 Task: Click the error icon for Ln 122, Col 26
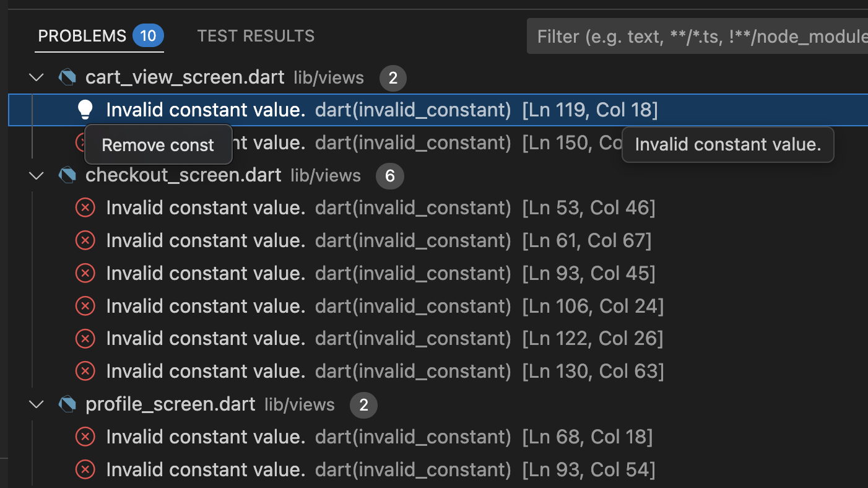click(85, 338)
